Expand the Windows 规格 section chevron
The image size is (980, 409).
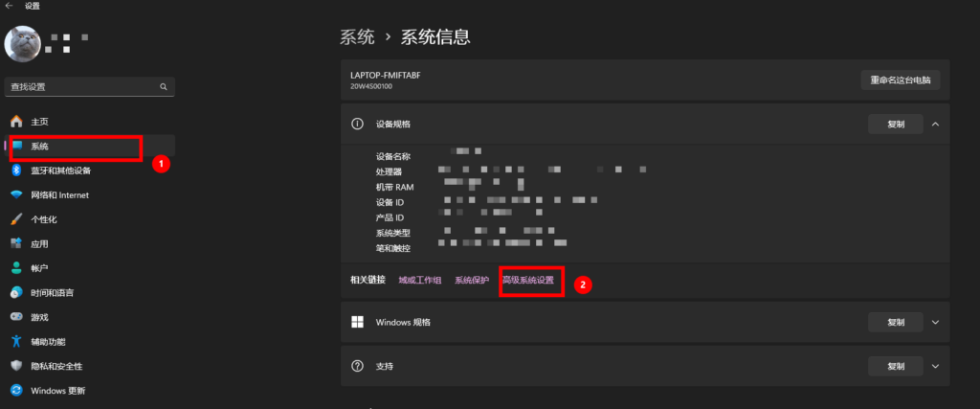[x=935, y=322]
